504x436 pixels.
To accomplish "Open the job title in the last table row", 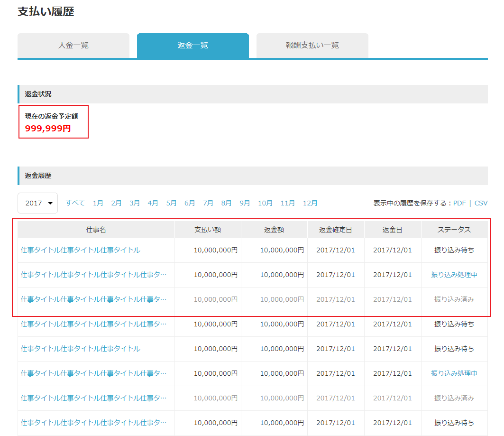I will [x=93, y=423].
